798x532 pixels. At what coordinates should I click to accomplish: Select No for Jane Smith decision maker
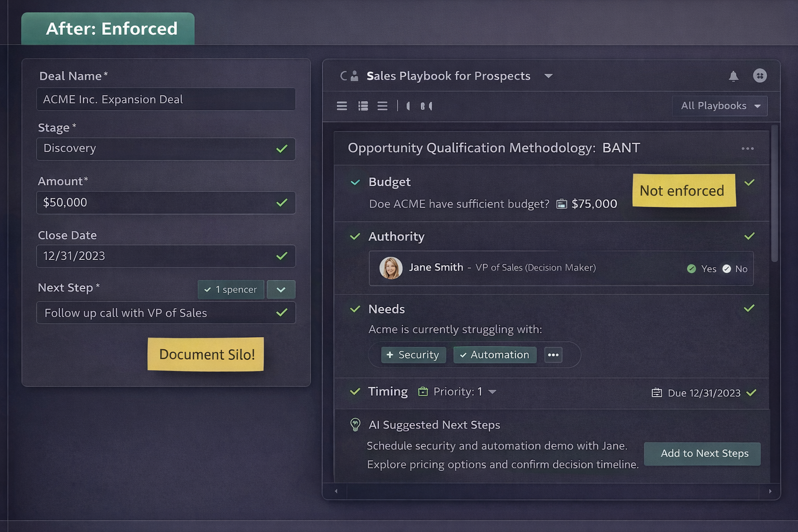point(727,269)
